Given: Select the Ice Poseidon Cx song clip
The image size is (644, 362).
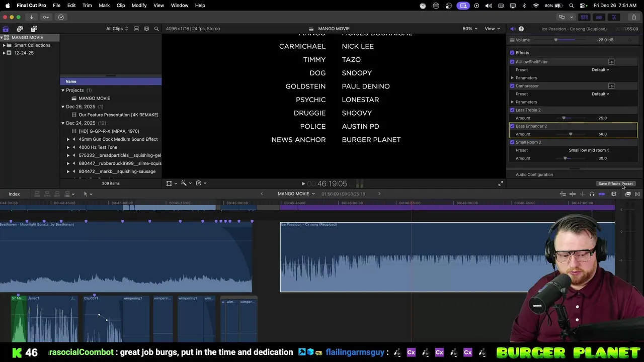Looking at the screenshot, I should tap(447, 257).
